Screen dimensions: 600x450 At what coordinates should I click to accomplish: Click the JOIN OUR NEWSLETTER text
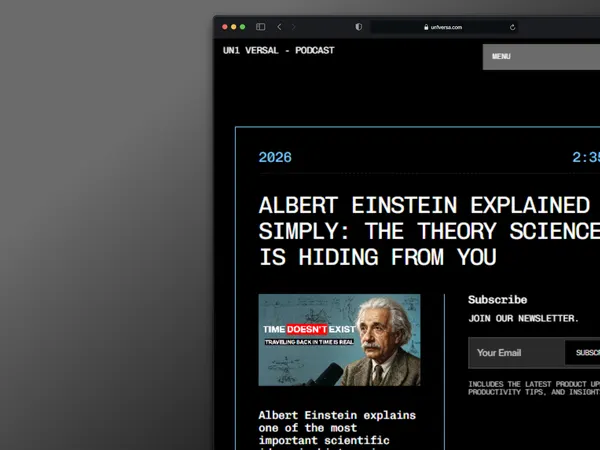[523, 318]
